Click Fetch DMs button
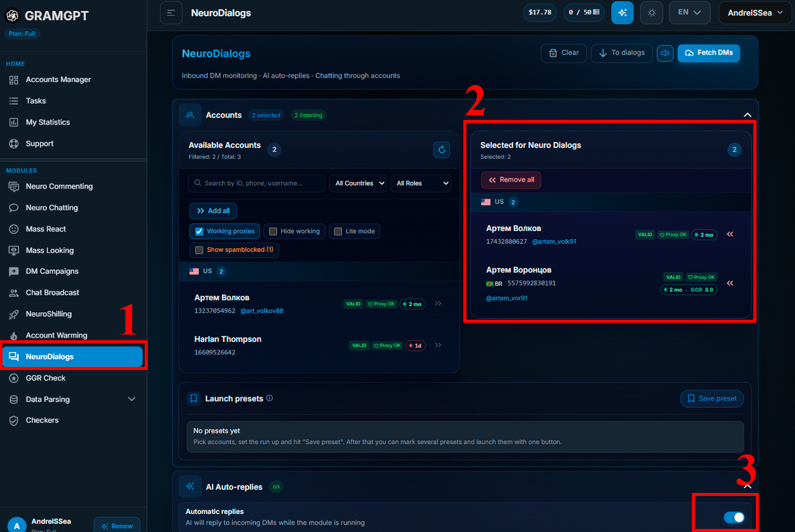Image resolution: width=795 pixels, height=532 pixels. pos(709,53)
